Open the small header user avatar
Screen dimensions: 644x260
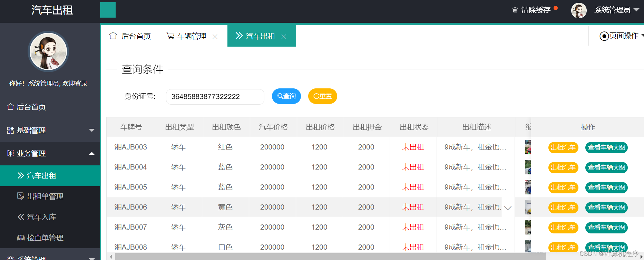pyautogui.click(x=579, y=10)
